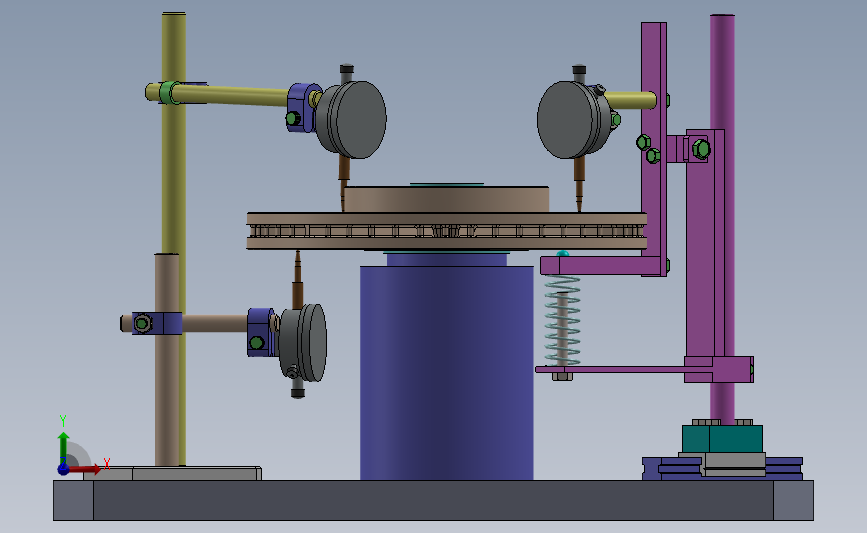867x533 pixels.
Task: Select the left end block of the base plate
Action: 74,500
